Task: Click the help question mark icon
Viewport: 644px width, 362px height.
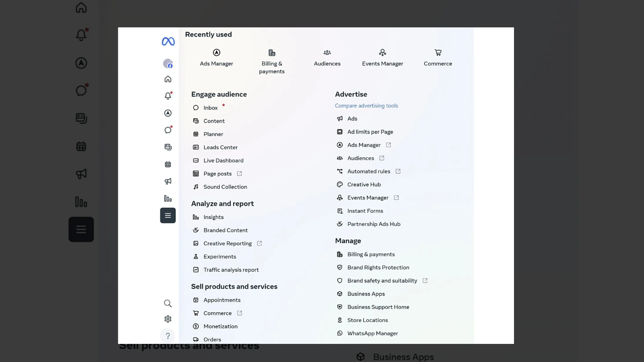Action: (x=168, y=336)
